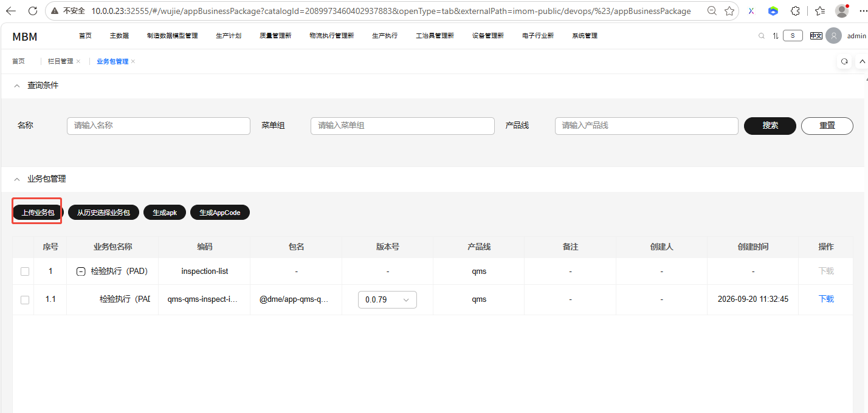Click the 生成apk button
Viewport: 868px width, 413px height.
tap(165, 213)
